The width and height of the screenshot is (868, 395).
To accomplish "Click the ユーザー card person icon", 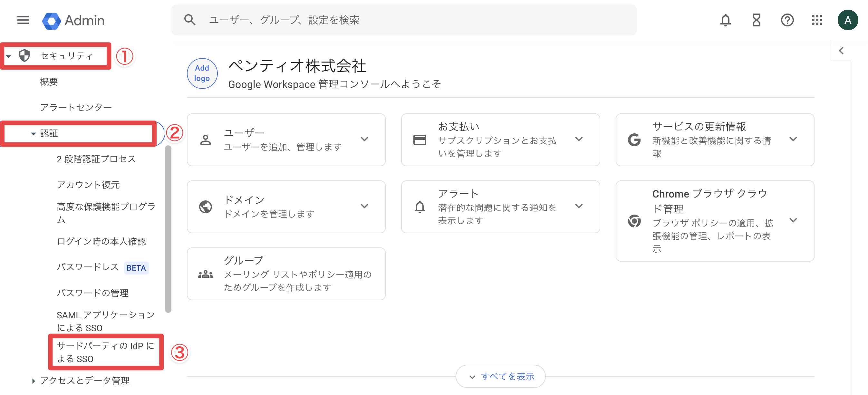I will point(206,140).
